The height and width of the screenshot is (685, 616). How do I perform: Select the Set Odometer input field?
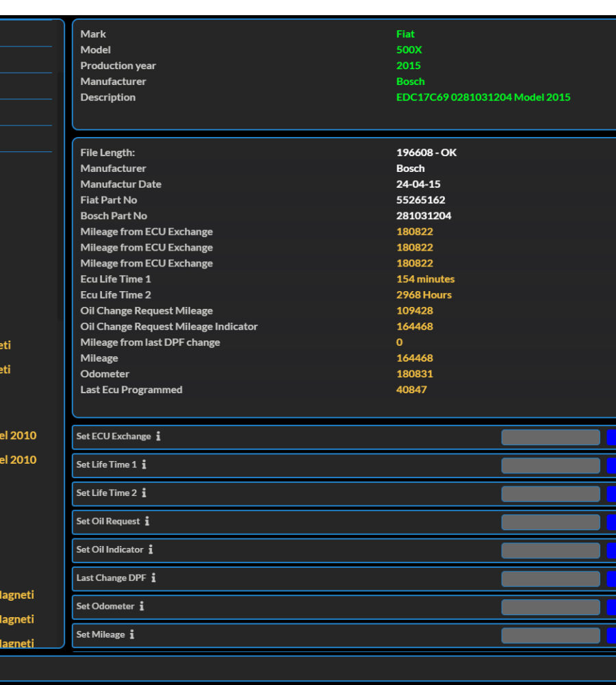pos(550,607)
